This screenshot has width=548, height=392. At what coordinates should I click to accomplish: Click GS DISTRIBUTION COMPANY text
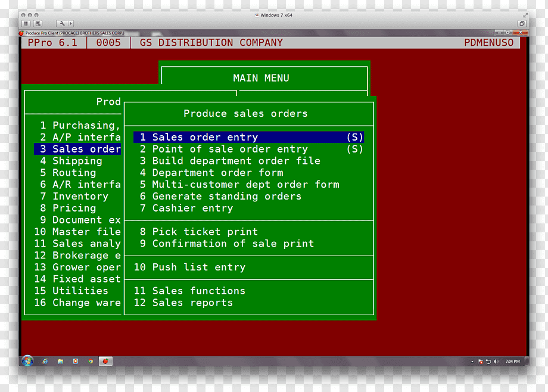click(x=211, y=43)
